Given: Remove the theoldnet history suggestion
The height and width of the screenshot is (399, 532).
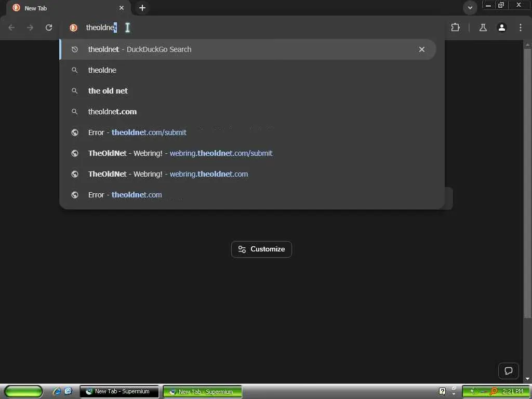Looking at the screenshot, I should pyautogui.click(x=422, y=49).
